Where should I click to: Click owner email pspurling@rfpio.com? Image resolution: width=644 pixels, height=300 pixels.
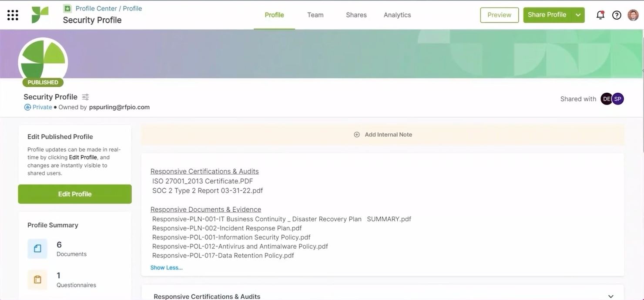point(119,107)
